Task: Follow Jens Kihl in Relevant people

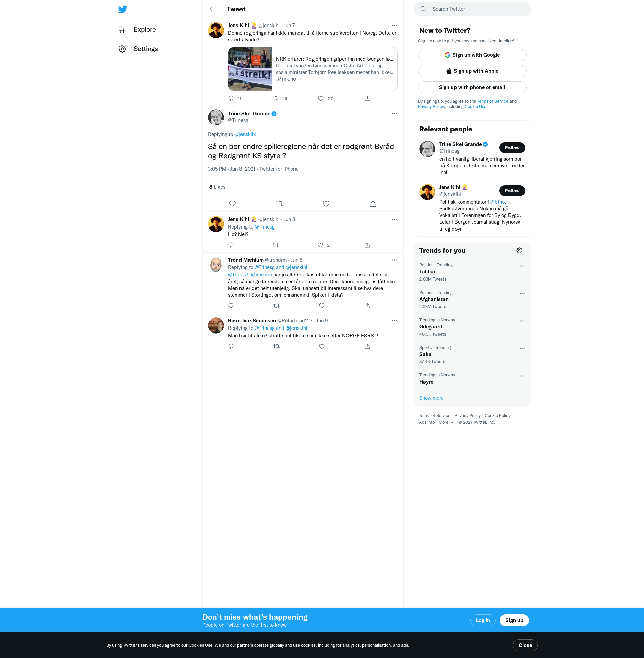Action: (512, 191)
